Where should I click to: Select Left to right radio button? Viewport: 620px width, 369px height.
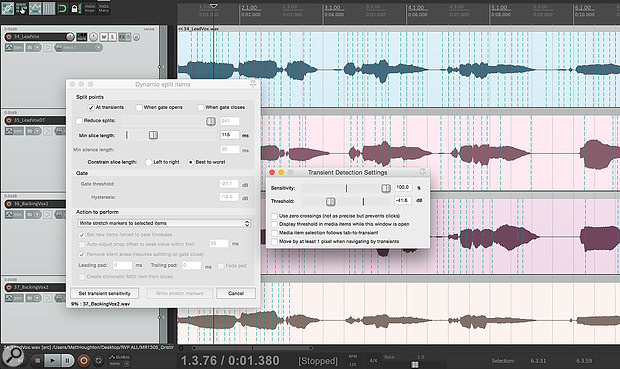tap(149, 162)
